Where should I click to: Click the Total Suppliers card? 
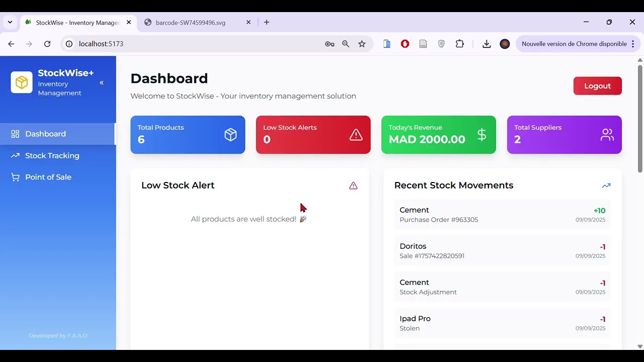tap(565, 135)
